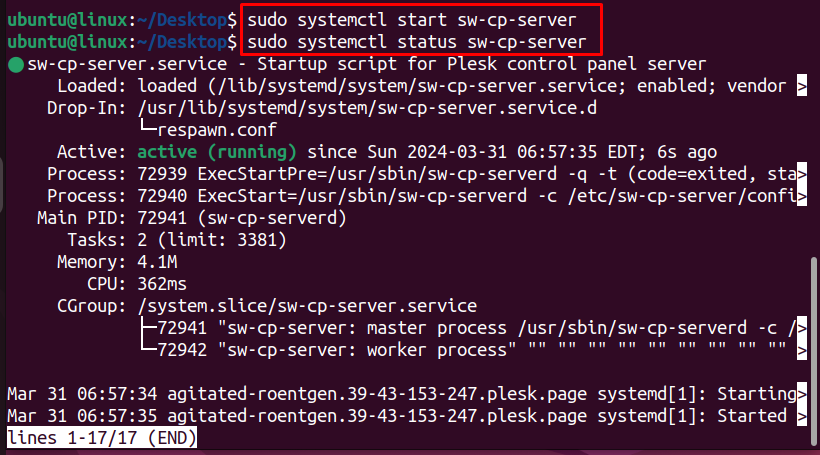The width and height of the screenshot is (820, 455).
Task: Click the 'sudo systemctl start sw-cp-server' command
Action: (412, 20)
